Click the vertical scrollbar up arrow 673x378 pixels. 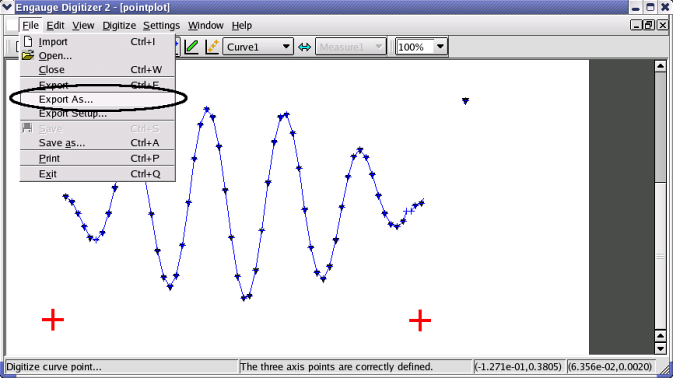click(660, 66)
